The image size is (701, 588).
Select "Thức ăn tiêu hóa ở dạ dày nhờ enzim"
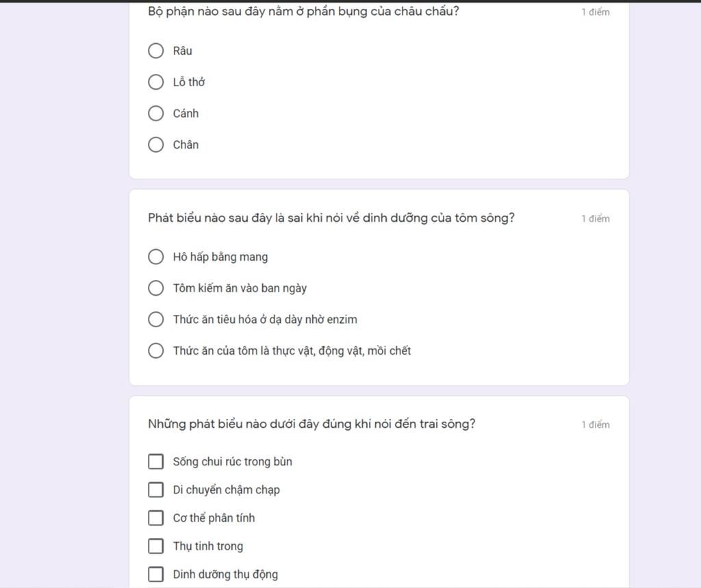click(x=155, y=319)
